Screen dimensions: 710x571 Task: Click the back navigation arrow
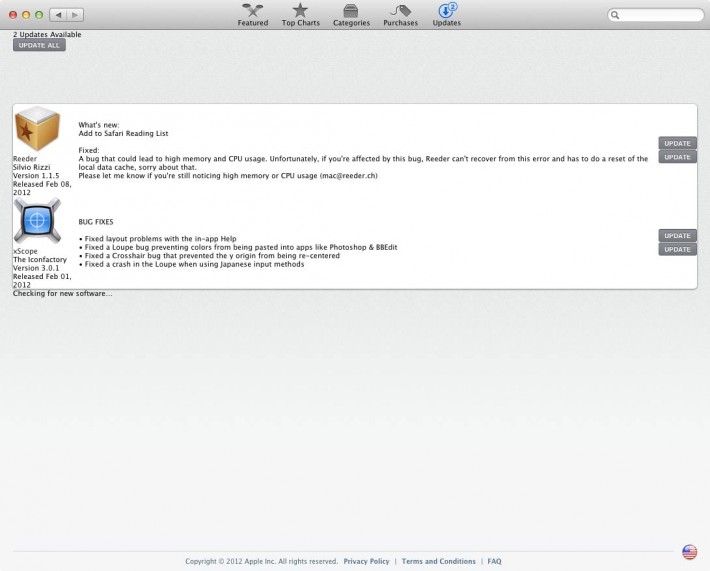58,15
